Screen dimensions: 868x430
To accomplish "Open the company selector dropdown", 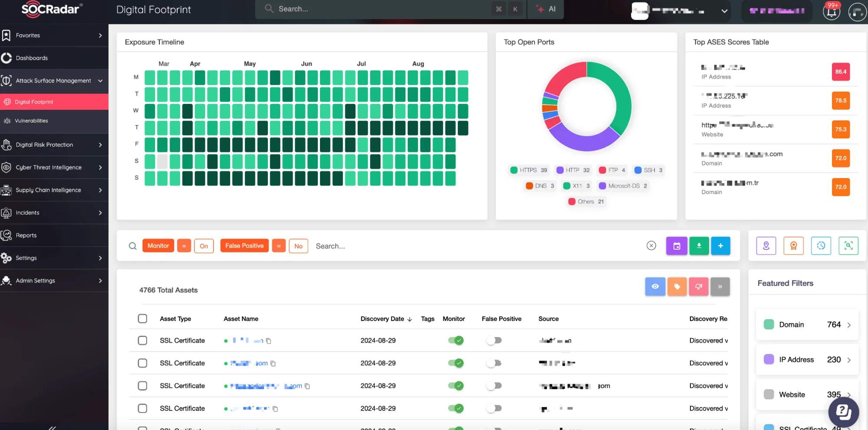I will pos(724,11).
